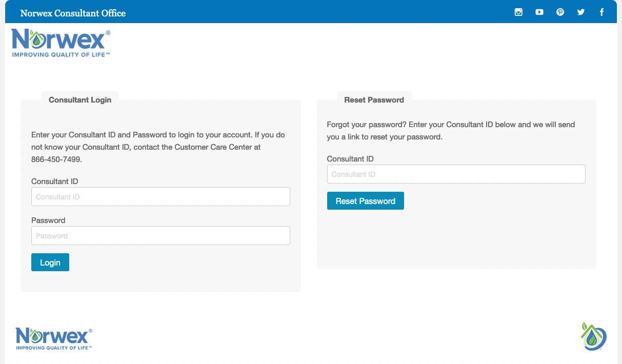Viewport: 622px width, 364px height.
Task: Open the Norwex Instagram page icon
Action: (x=518, y=12)
